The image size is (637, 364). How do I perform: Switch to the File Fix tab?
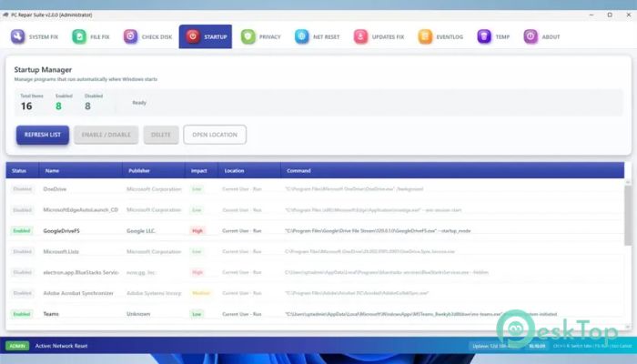(91, 36)
